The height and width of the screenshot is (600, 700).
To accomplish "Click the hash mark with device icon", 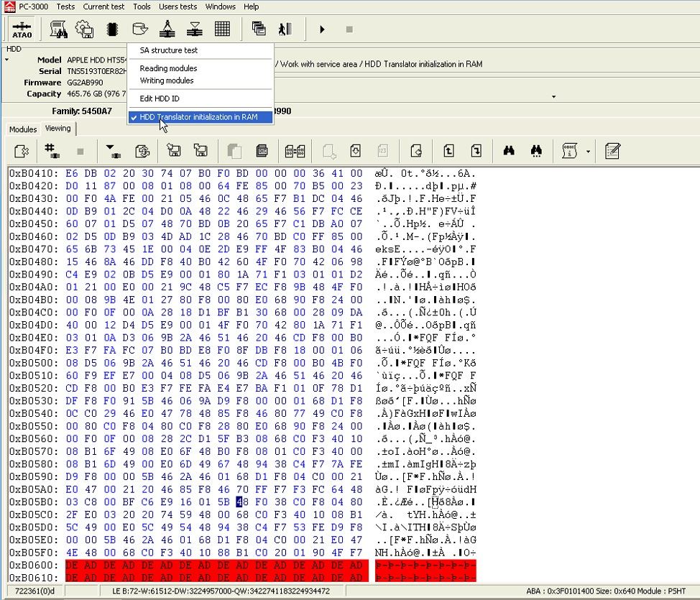I will (x=52, y=151).
